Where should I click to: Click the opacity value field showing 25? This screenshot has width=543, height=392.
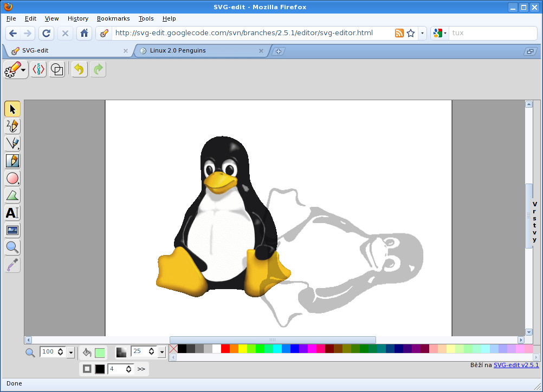(139, 351)
